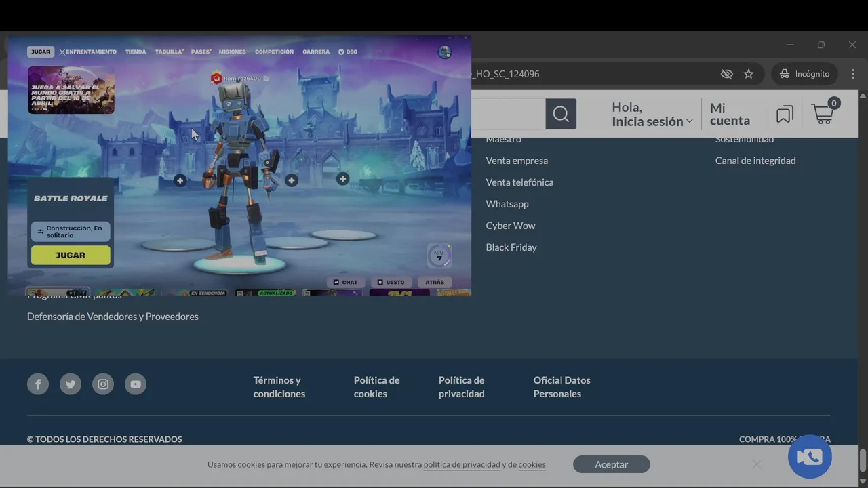Open the Chrome three-dot menu

853,74
